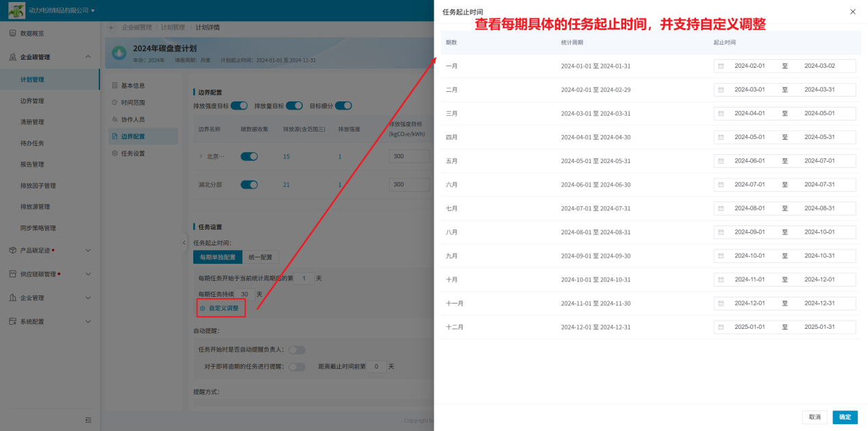Click the 企业碳管理 sidebar icon
This screenshot has height=431, width=868.
tap(12, 57)
